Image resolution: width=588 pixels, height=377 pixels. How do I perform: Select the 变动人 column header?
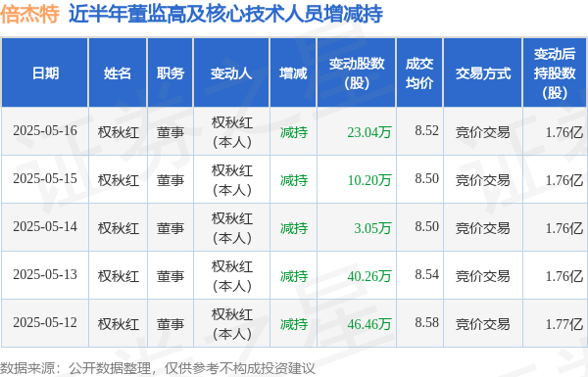tap(231, 73)
